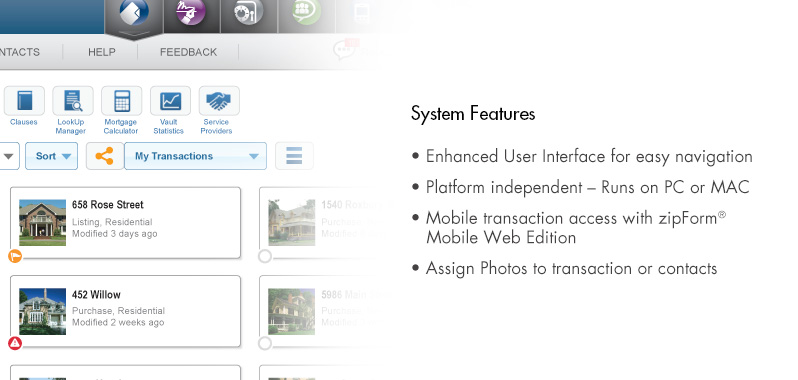The height and width of the screenshot is (380, 798).
Task: Open Service Providers handshake icon
Action: click(219, 101)
